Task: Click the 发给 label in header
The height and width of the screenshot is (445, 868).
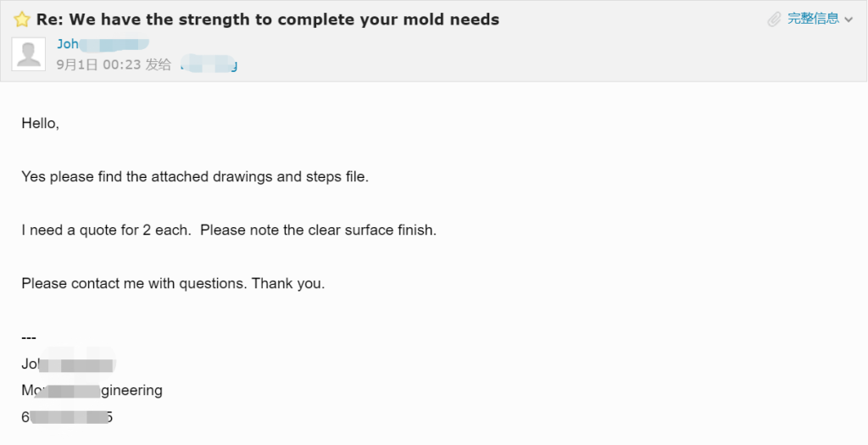Action: click(159, 64)
